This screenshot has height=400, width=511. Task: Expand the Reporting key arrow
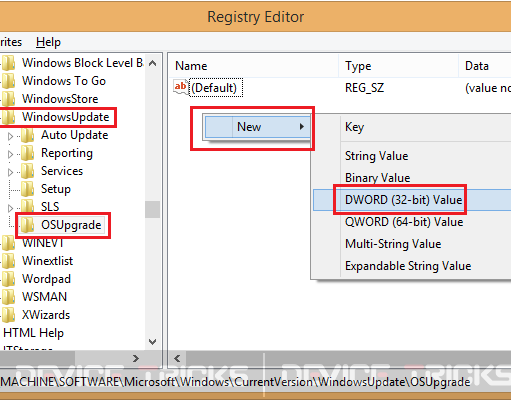pos(10,154)
